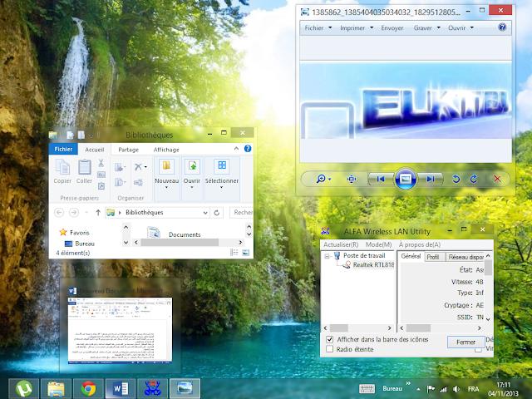This screenshot has height=399, width=532.
Task: Switch to the Affichage ribbon tab
Action: [166, 150]
